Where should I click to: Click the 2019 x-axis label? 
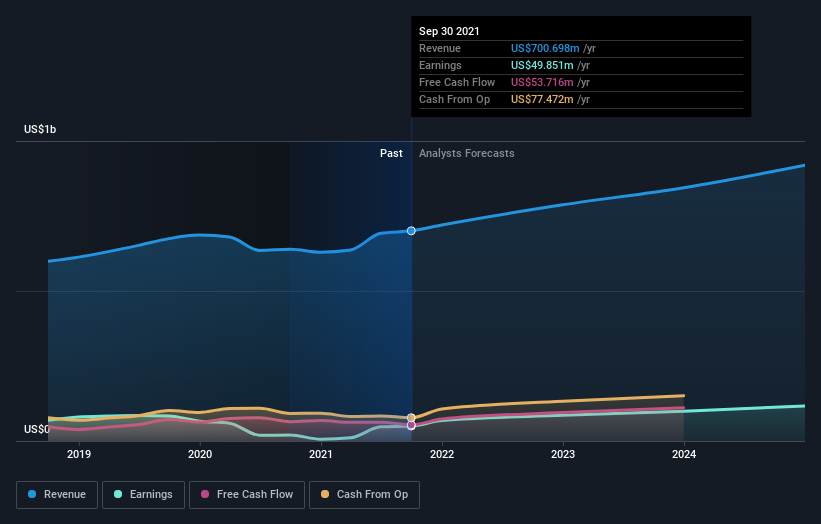click(79, 454)
